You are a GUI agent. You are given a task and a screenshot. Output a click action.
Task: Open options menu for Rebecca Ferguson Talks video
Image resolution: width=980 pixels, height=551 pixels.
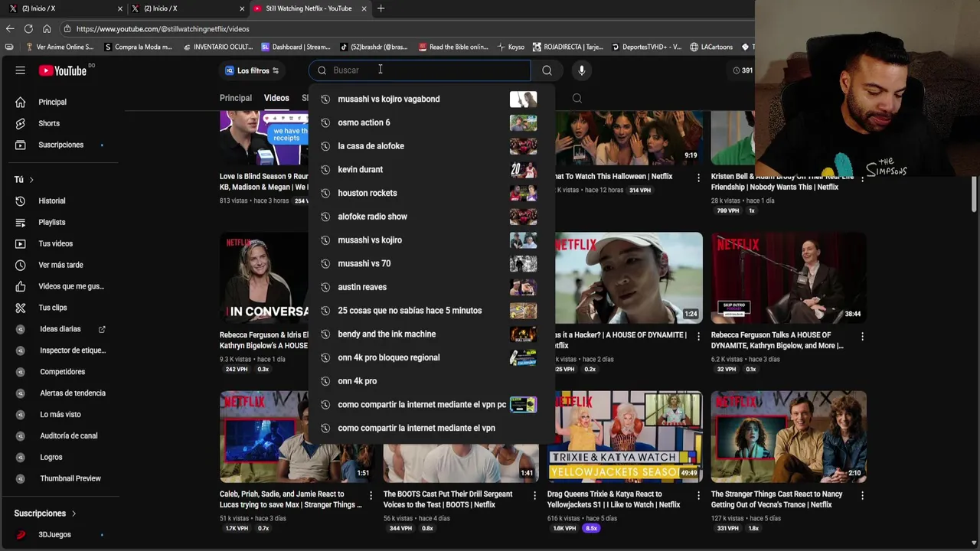click(862, 336)
